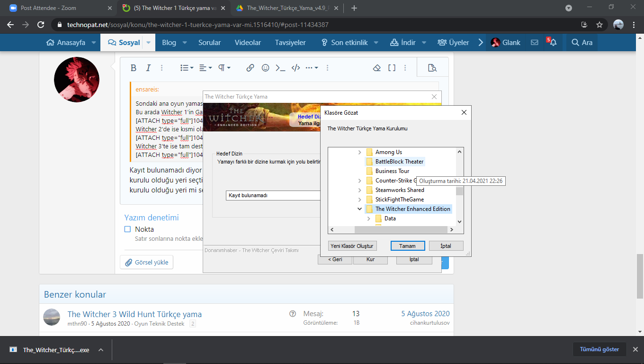Open the Chrome three-dot menu

point(635,25)
